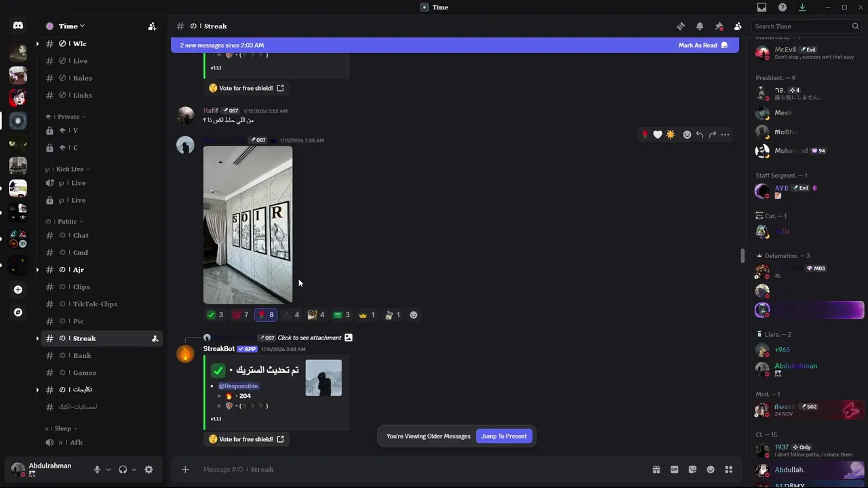Open the Bank channel

tap(102, 355)
